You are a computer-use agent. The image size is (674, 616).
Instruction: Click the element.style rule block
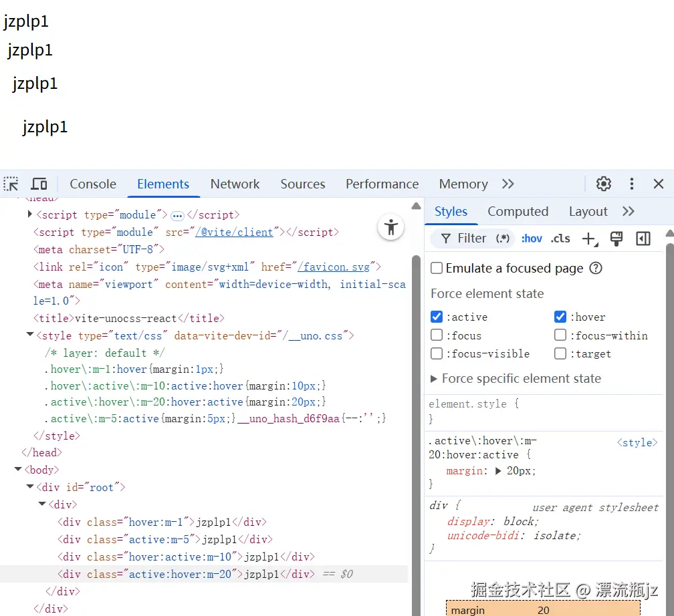click(544, 411)
